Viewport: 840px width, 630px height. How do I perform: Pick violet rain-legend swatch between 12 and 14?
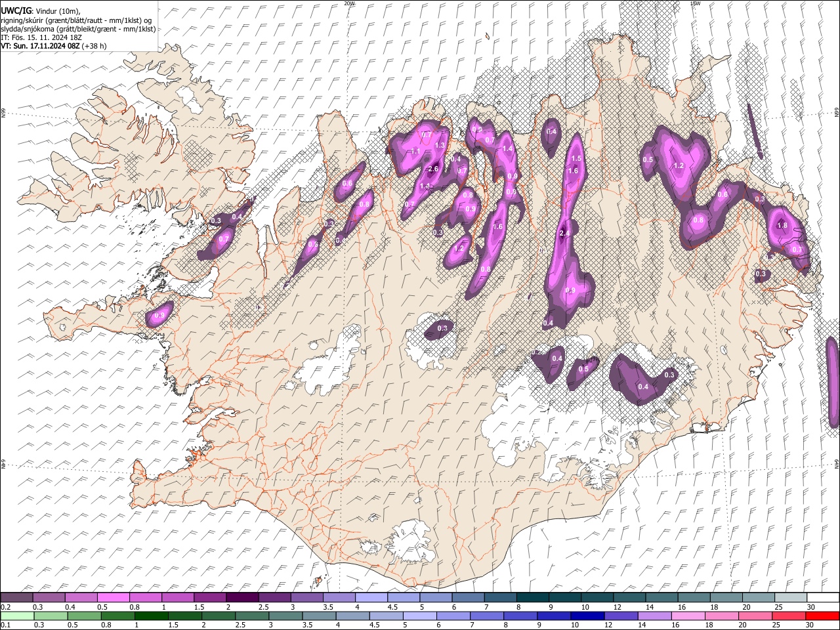620,616
